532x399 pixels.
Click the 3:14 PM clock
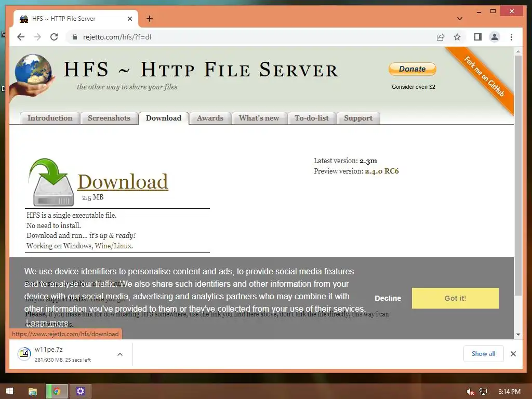tap(509, 392)
